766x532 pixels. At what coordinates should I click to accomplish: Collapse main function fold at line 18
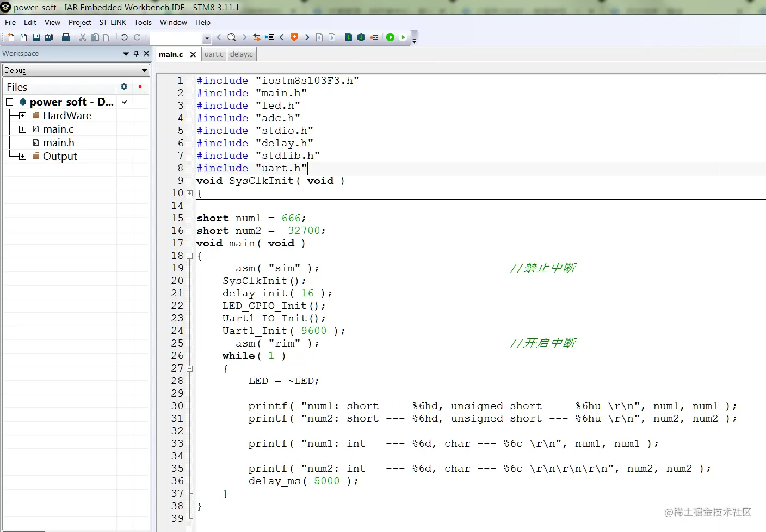coord(189,256)
